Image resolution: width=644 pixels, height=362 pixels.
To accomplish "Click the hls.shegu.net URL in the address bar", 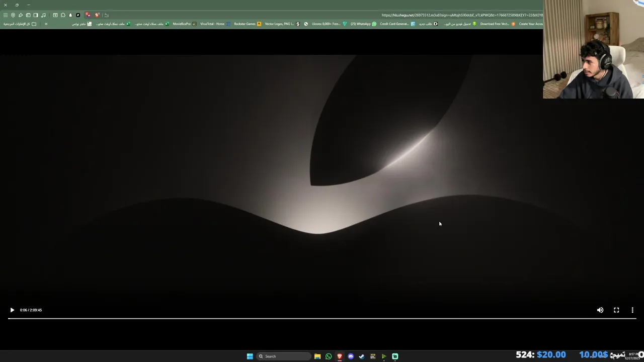I will click(461, 15).
